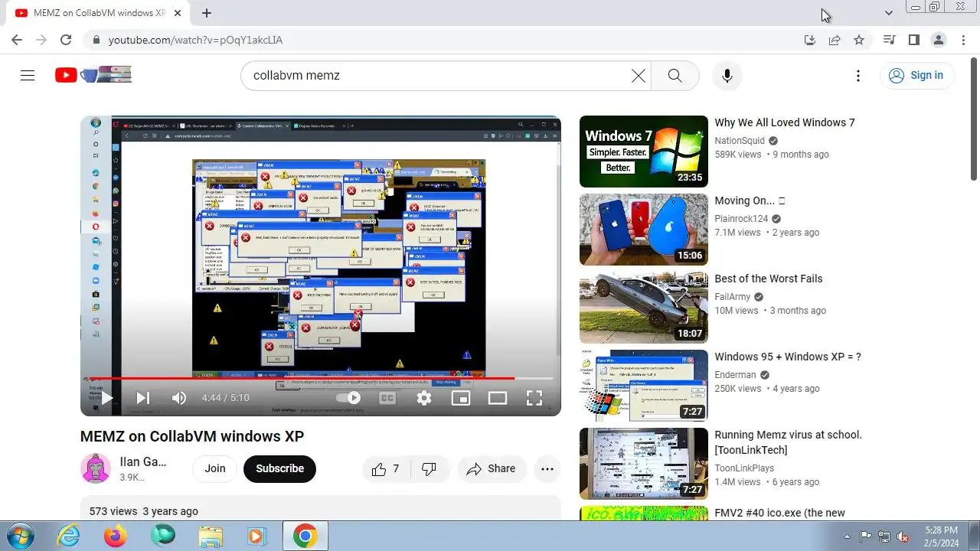Reload the page

(x=66, y=40)
